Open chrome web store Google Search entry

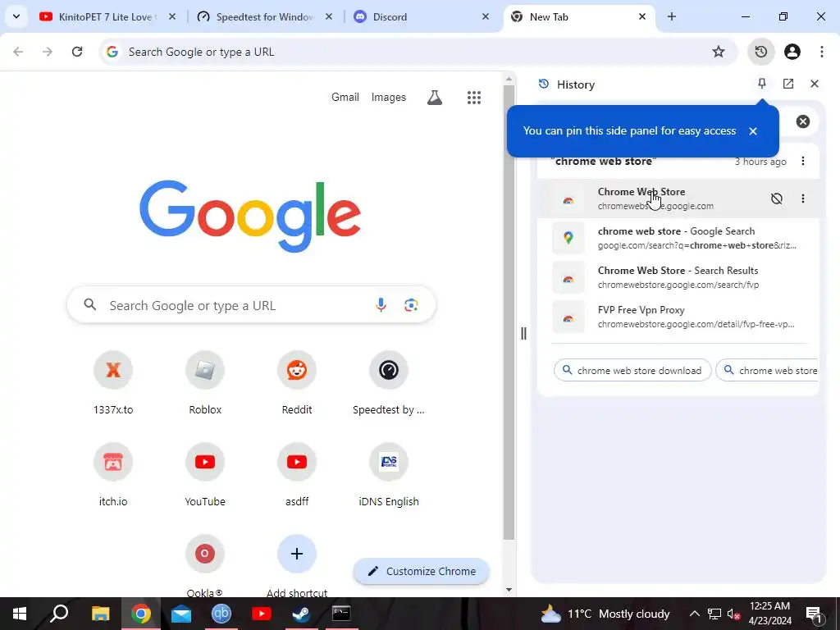pos(678,238)
